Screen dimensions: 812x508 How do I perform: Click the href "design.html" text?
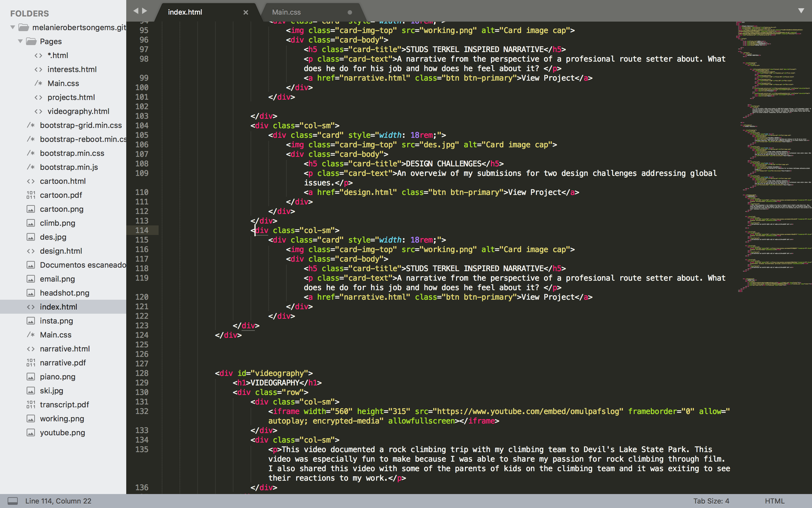click(357, 192)
